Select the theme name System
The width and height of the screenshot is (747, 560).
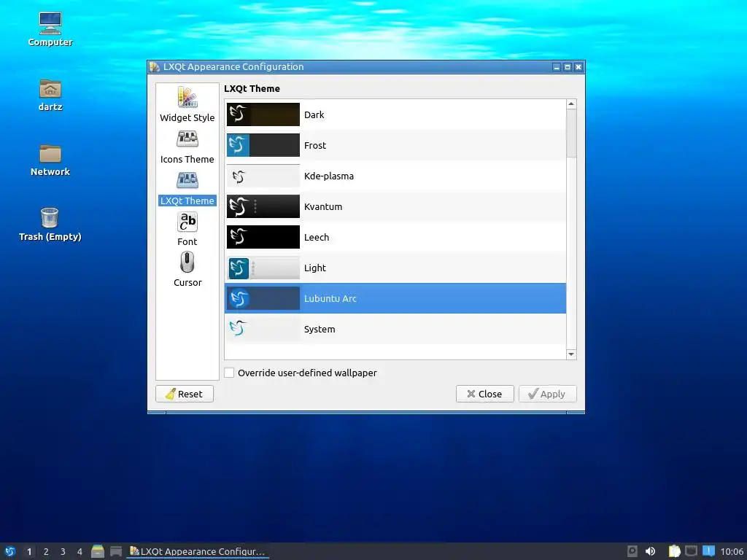coord(320,330)
